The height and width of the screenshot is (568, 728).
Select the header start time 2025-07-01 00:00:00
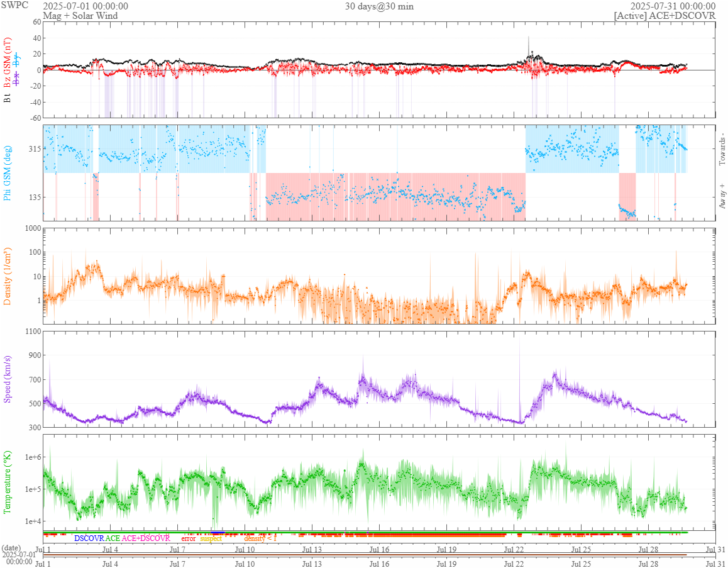85,6
